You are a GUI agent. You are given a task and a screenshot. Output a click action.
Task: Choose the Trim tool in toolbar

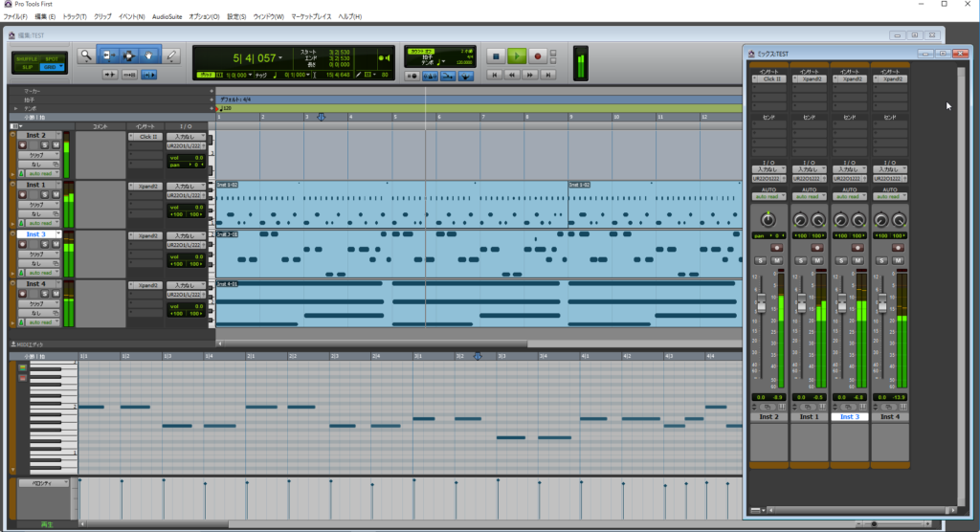point(108,55)
